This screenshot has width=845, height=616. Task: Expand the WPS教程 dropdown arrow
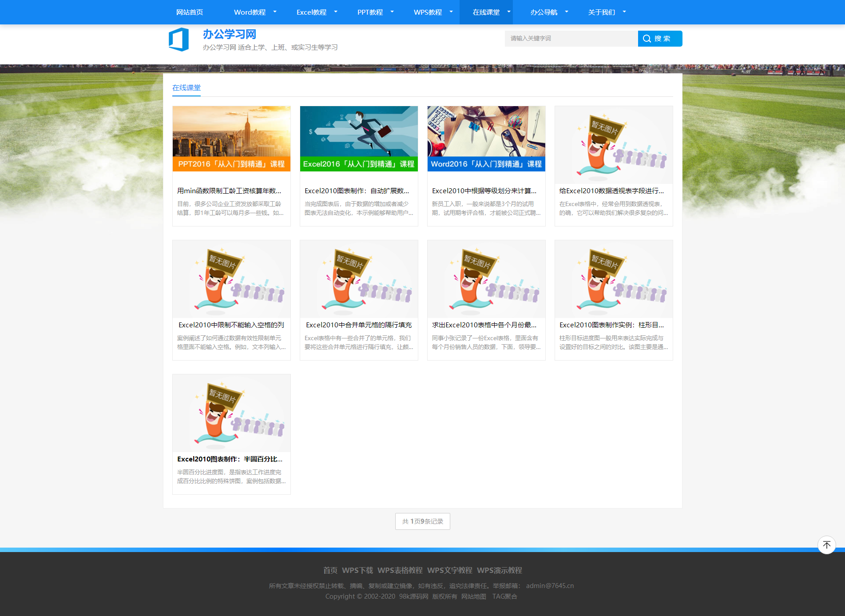click(x=451, y=12)
